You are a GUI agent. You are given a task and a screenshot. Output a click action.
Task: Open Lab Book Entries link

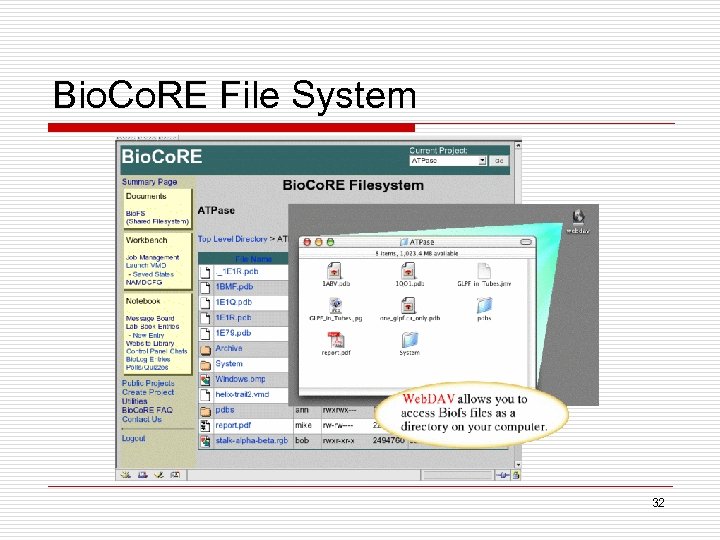point(152,326)
